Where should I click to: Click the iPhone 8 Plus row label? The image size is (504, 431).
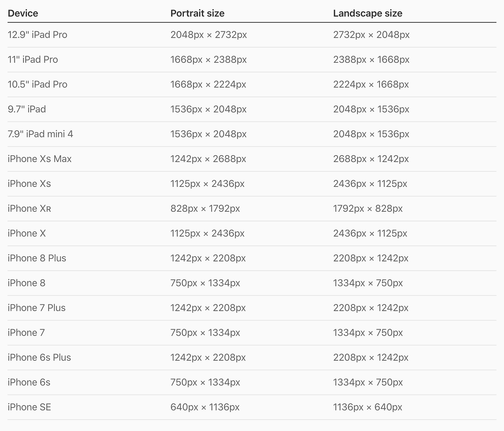pos(37,258)
